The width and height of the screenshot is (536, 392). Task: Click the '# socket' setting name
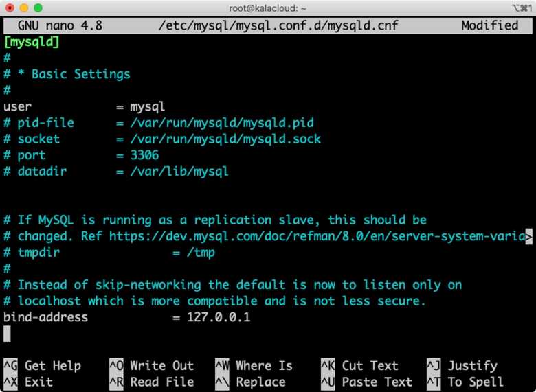tap(32, 139)
